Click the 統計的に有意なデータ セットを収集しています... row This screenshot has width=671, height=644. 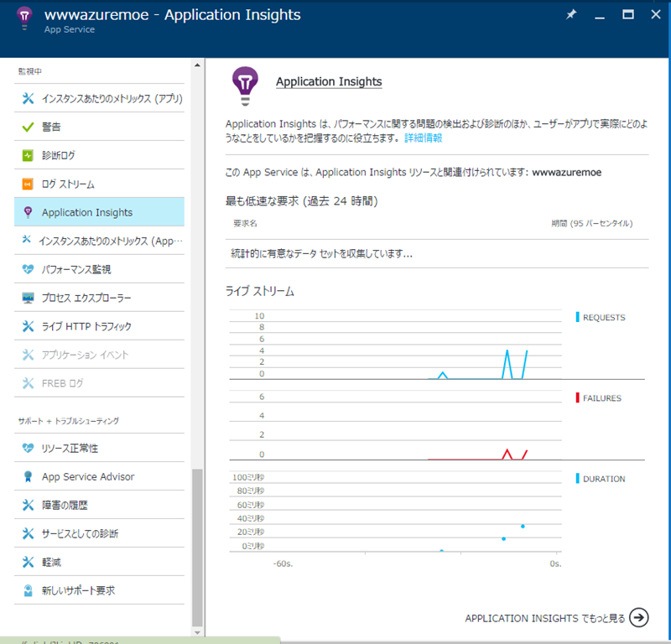coord(437,254)
